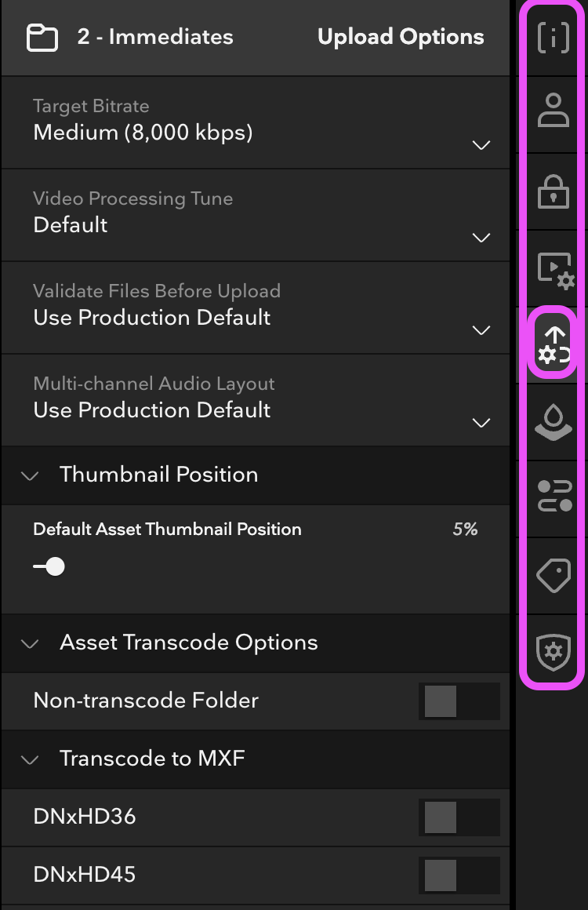Open the playback settings icon with gear
588x910 pixels.
pos(555,270)
